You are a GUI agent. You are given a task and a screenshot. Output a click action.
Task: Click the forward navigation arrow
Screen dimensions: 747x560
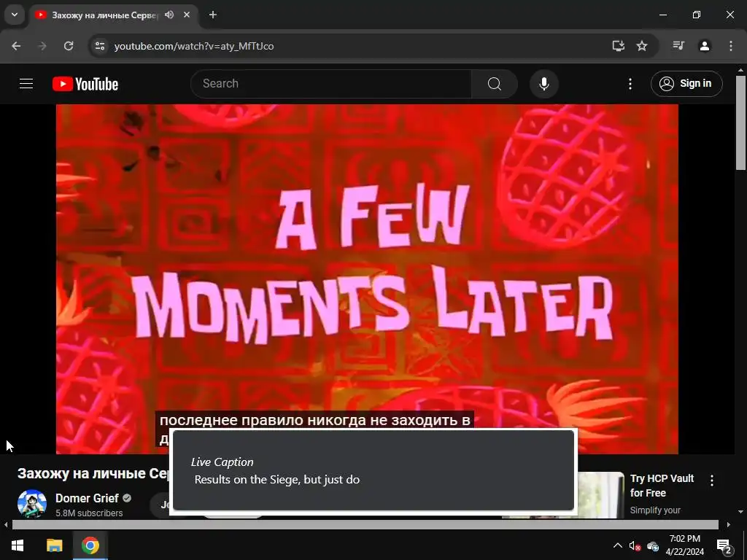coord(42,46)
